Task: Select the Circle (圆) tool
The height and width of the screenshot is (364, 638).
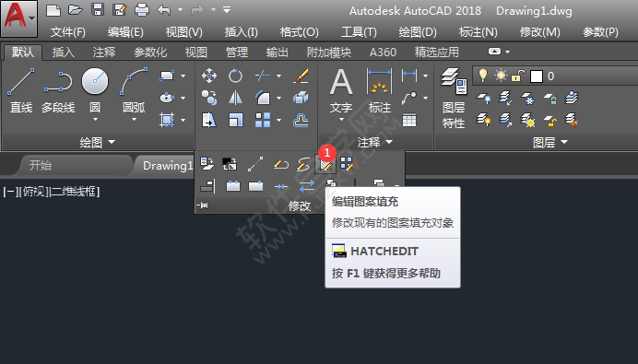Action: click(x=95, y=93)
